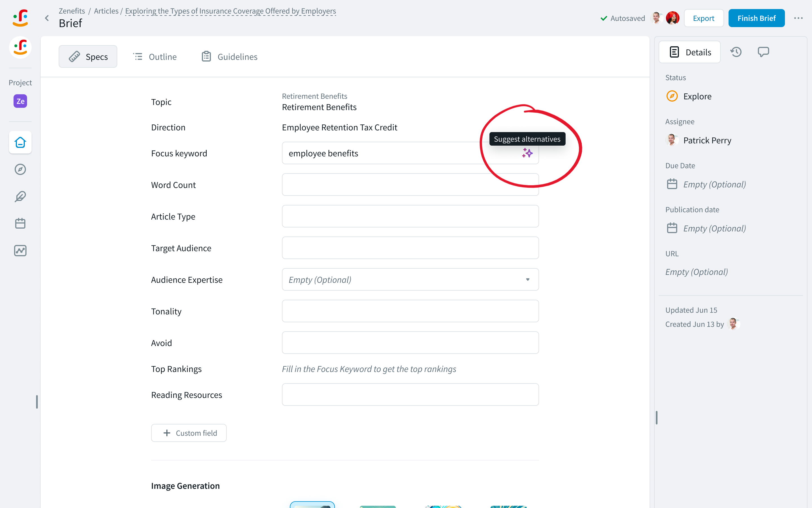Switch to the Specs tab
This screenshot has height=508, width=812.
coord(88,56)
